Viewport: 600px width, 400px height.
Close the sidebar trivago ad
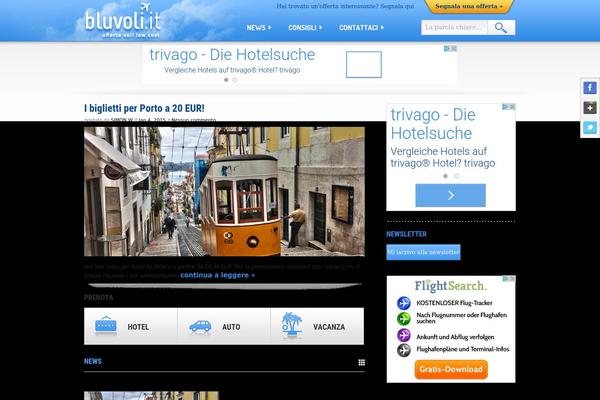(x=512, y=107)
